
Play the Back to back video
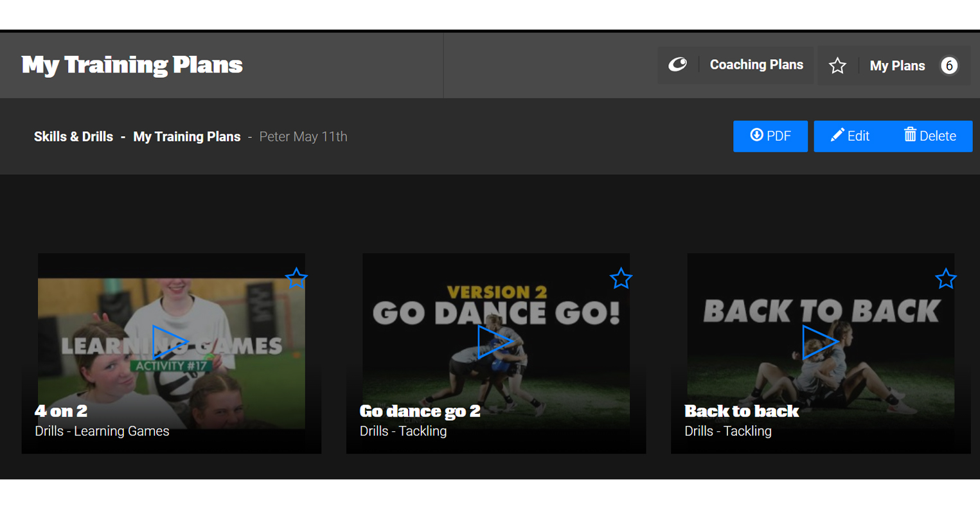(819, 342)
